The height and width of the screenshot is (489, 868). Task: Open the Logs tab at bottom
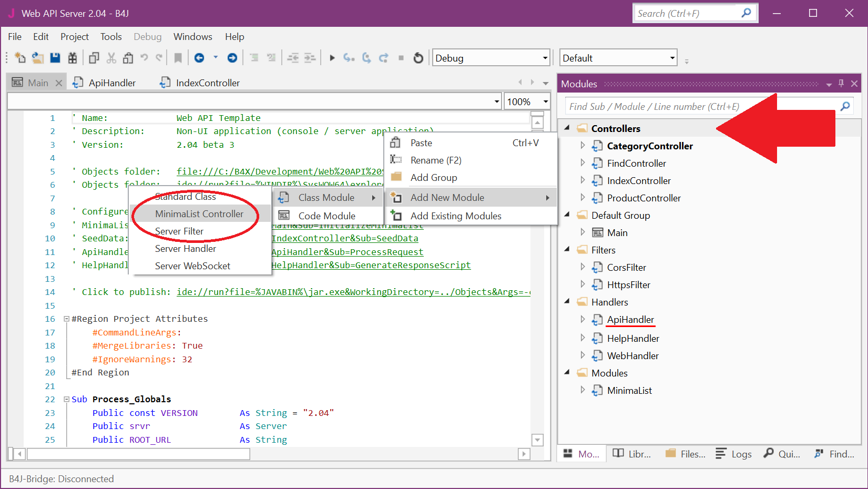pyautogui.click(x=734, y=454)
